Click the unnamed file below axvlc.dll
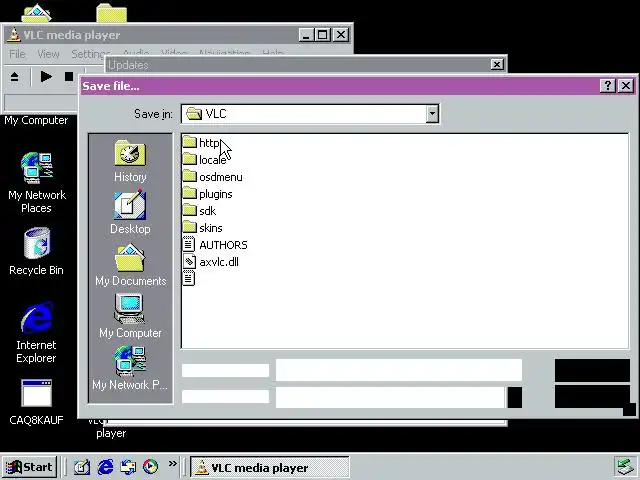Viewport: 640px width, 480px height. point(189,279)
